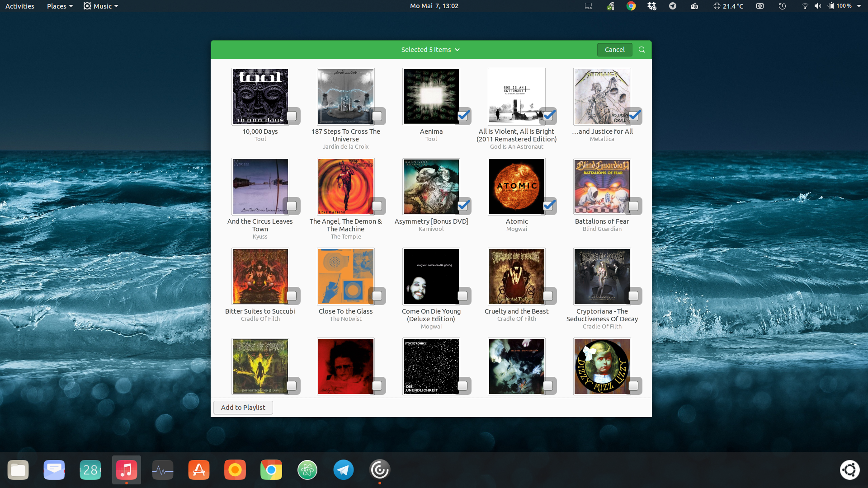Uncheck the Aenima album checkbox
This screenshot has width=868, height=488.
(x=463, y=116)
